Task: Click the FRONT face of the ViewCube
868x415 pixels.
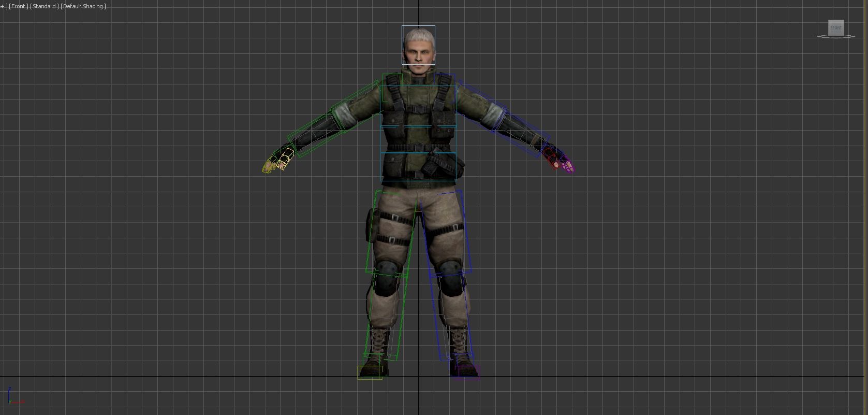Action: click(836, 28)
